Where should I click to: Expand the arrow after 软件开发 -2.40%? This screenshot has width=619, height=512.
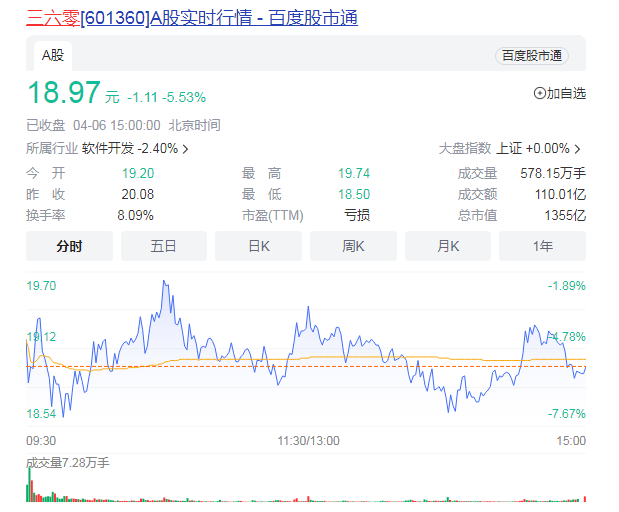click(x=185, y=148)
